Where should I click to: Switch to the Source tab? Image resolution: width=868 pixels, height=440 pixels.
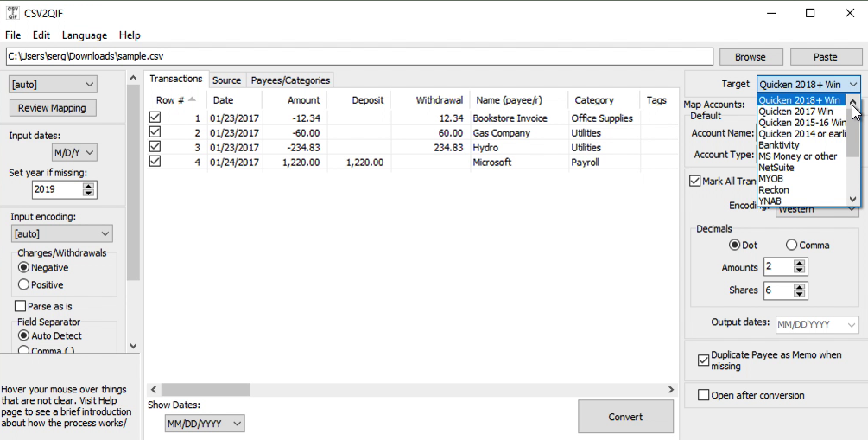[226, 80]
